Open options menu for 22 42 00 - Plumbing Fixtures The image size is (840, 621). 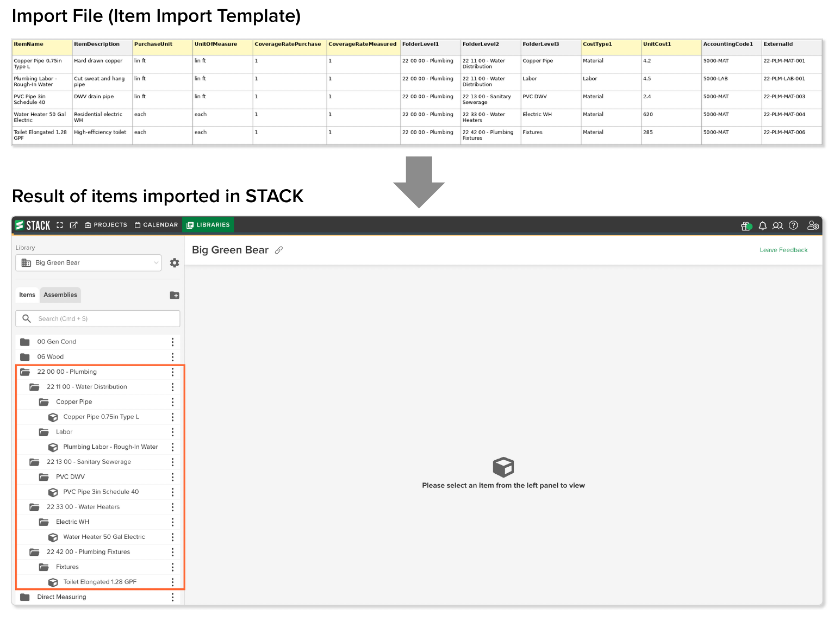pyautogui.click(x=173, y=552)
